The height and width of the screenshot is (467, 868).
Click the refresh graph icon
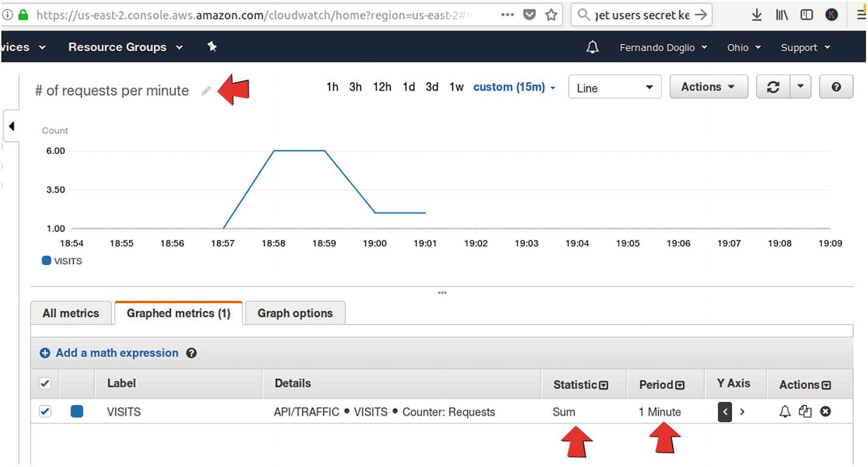(773, 87)
